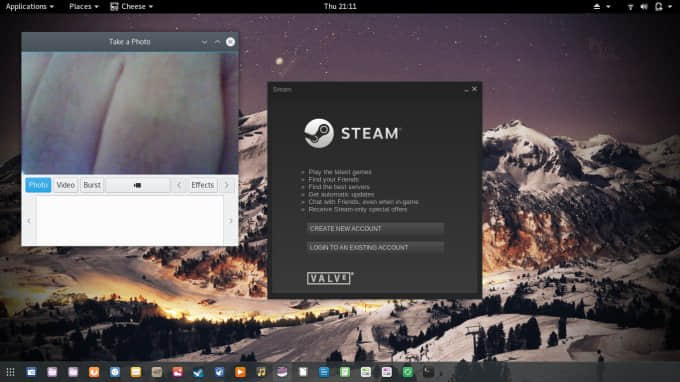Select Photo mode in Cheese
The height and width of the screenshot is (382, 680).
tap(38, 185)
